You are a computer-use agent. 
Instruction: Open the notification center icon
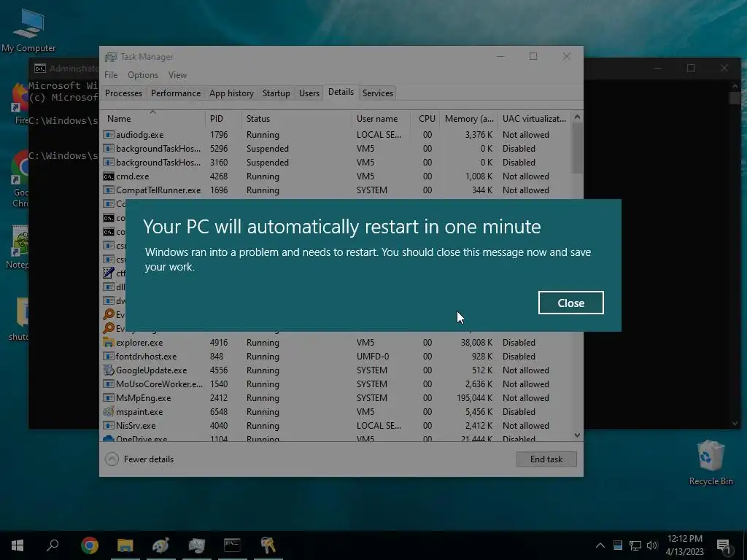click(x=724, y=545)
